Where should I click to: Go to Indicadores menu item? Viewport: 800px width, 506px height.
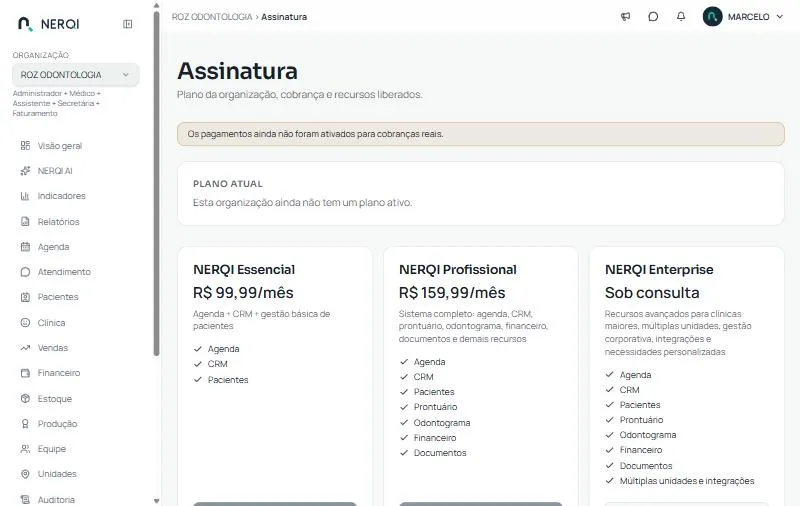62,196
